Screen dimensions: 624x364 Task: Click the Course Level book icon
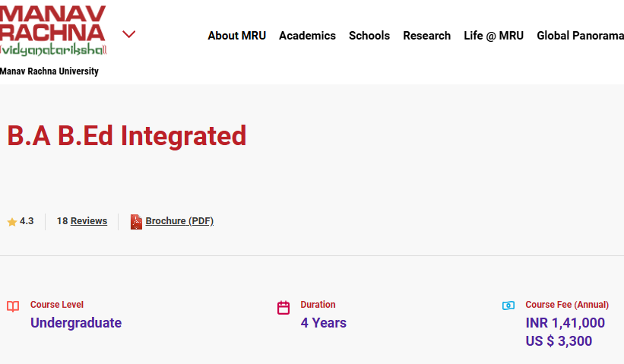(x=13, y=307)
